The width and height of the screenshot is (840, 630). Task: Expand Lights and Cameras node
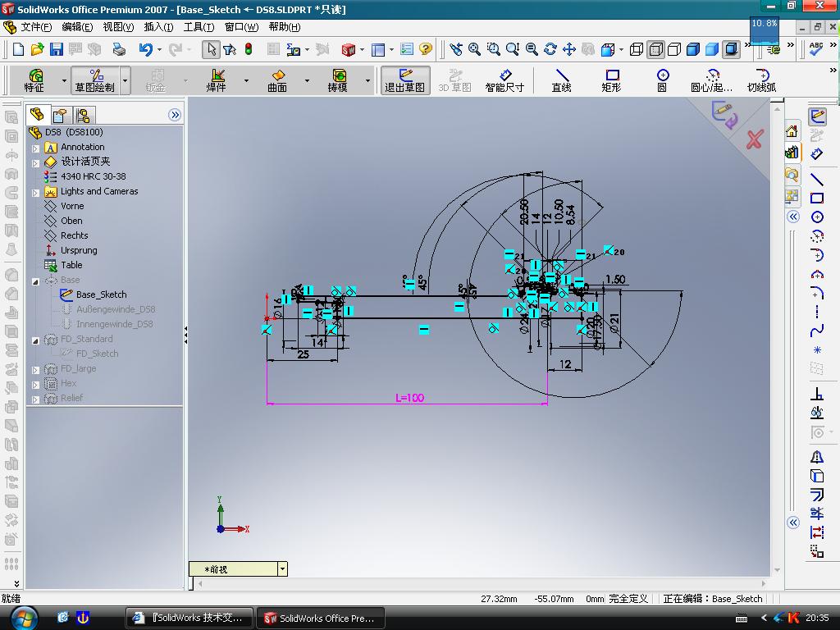[x=35, y=193]
